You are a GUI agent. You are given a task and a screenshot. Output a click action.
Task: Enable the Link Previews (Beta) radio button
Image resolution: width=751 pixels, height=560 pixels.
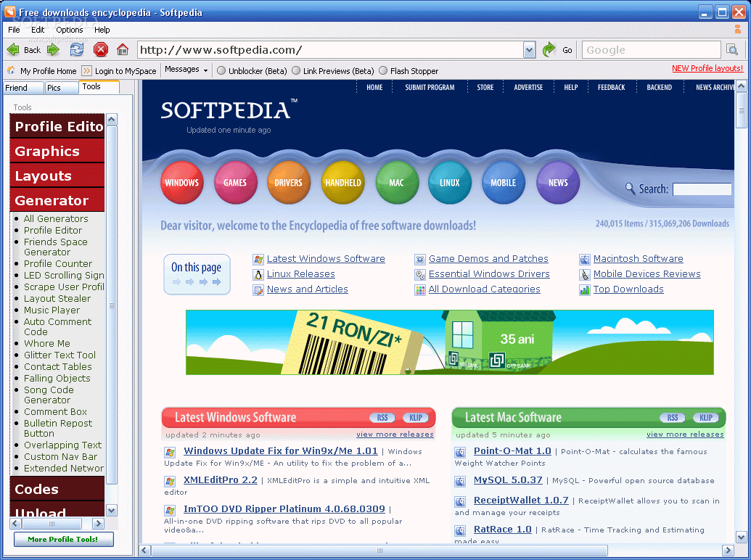[x=296, y=70]
